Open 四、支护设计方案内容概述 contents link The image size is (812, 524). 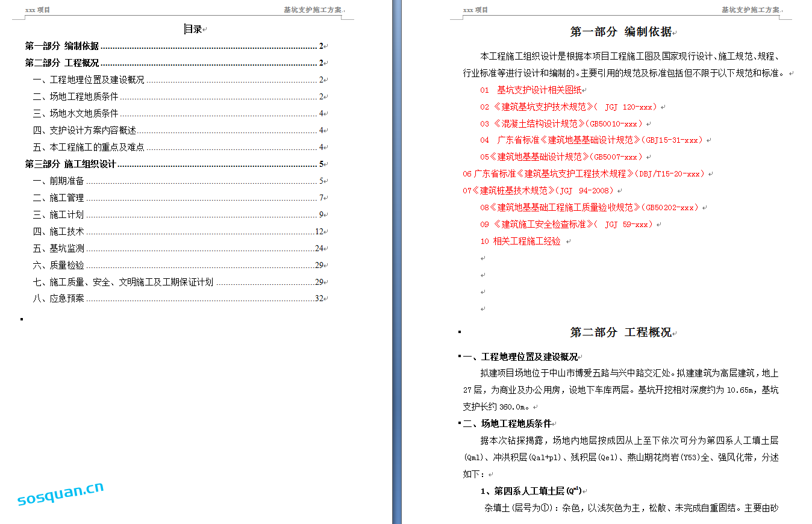point(84,130)
